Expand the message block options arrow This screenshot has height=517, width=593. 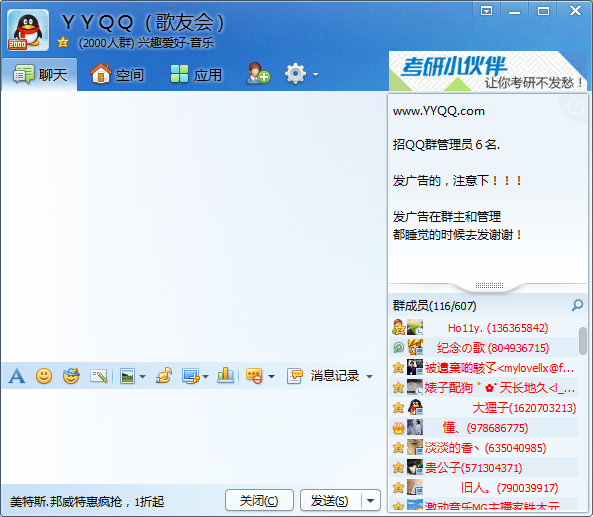(x=271, y=376)
